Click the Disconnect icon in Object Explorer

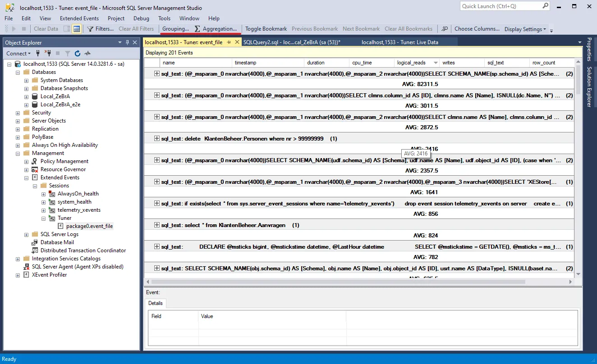pyautogui.click(x=48, y=53)
